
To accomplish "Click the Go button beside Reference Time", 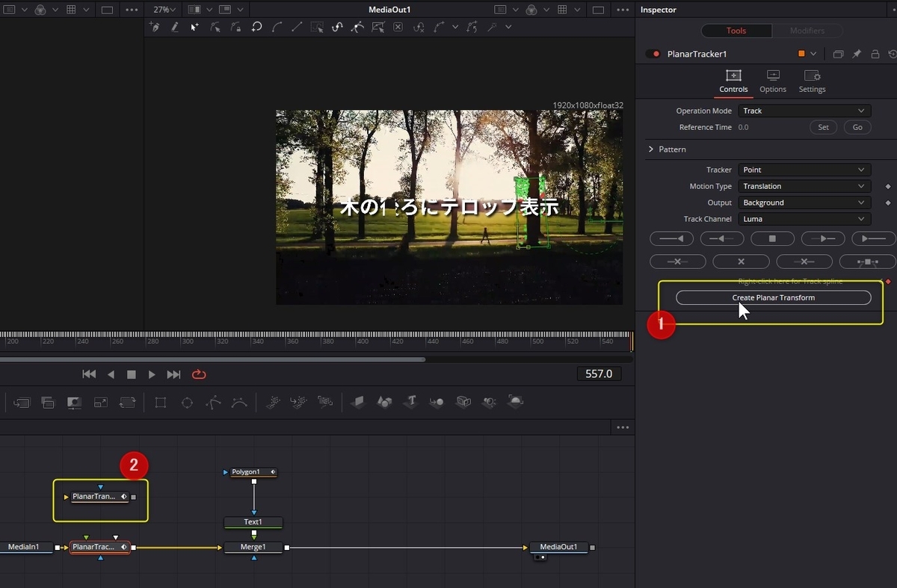I will 857,127.
